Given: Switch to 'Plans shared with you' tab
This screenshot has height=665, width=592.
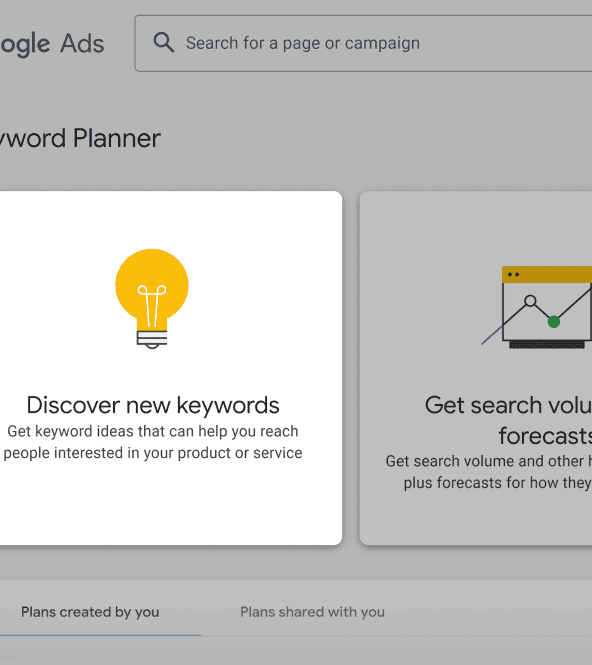Looking at the screenshot, I should 313,612.
